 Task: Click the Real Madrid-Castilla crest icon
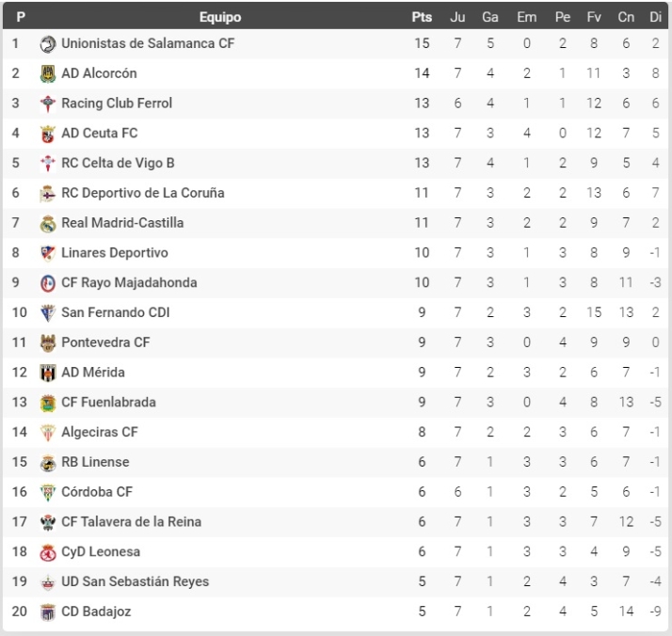[48, 223]
